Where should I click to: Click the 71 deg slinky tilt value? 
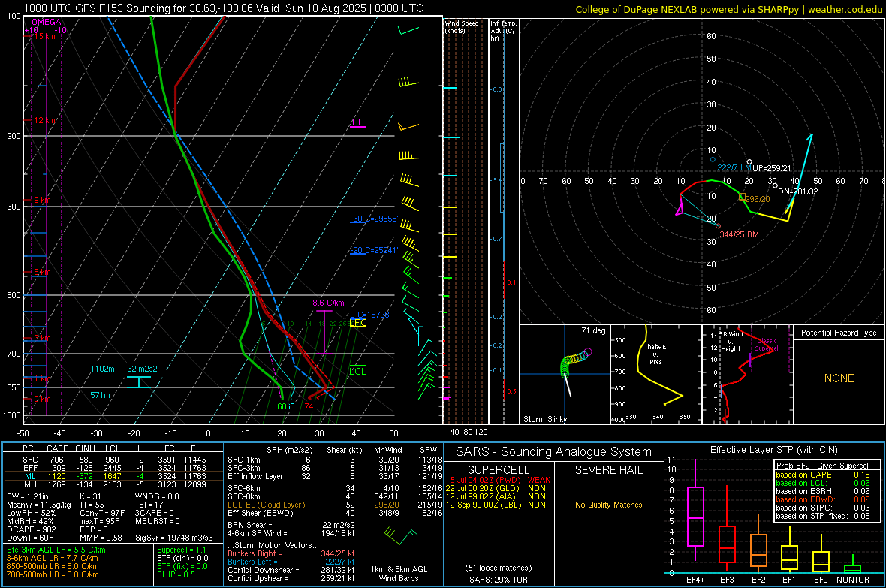[593, 330]
